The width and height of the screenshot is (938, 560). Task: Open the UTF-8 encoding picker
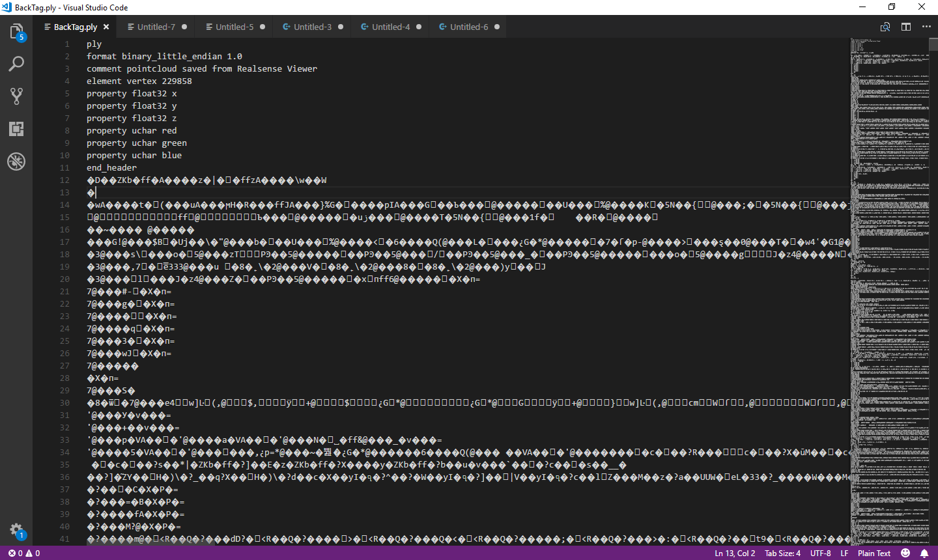(820, 552)
